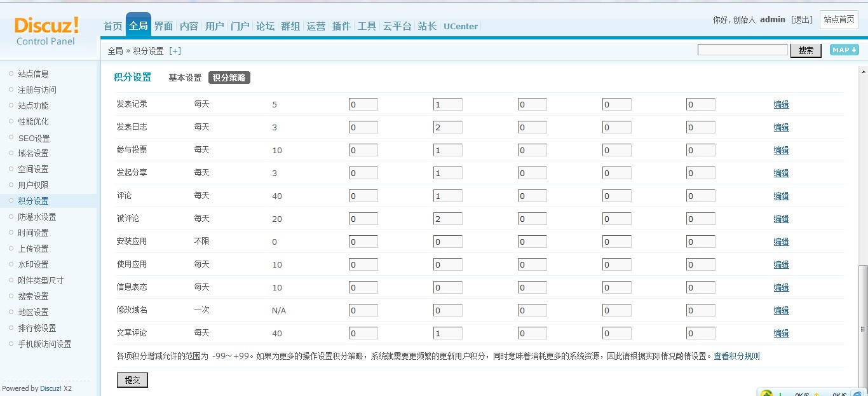
Task: Select the 积分策略 tab
Action: pyautogui.click(x=229, y=78)
